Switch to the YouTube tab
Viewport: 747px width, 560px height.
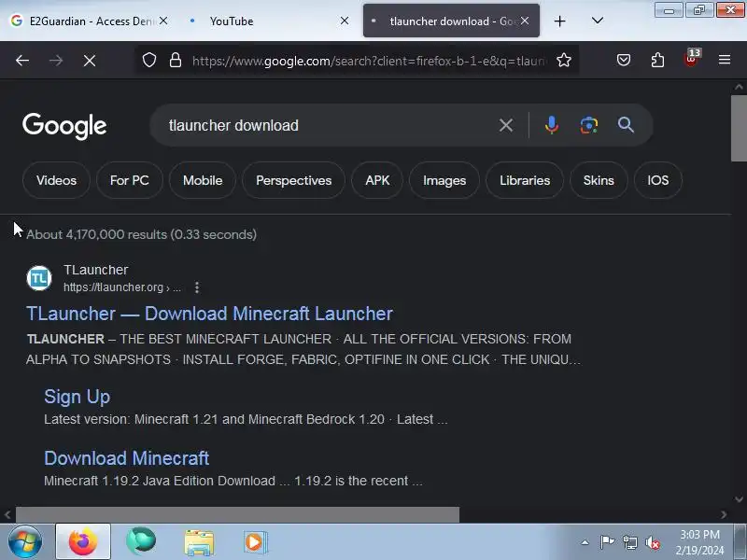click(267, 21)
